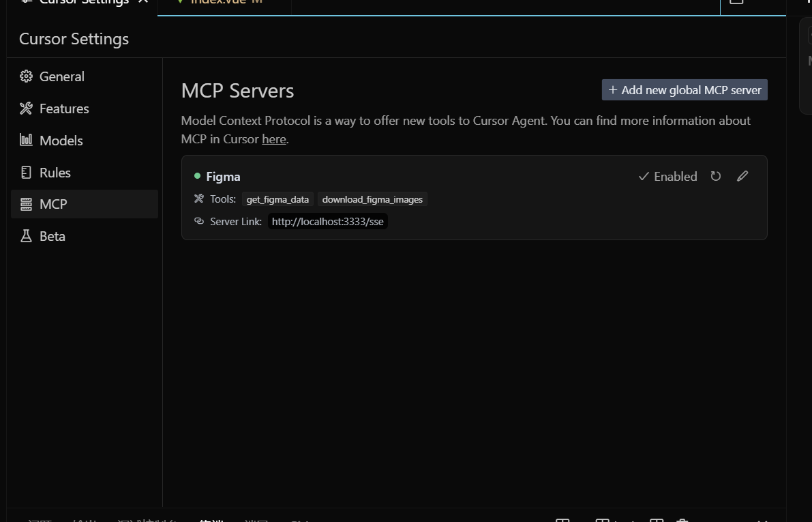
Task: Select the MCP settings section
Action: (x=85, y=204)
